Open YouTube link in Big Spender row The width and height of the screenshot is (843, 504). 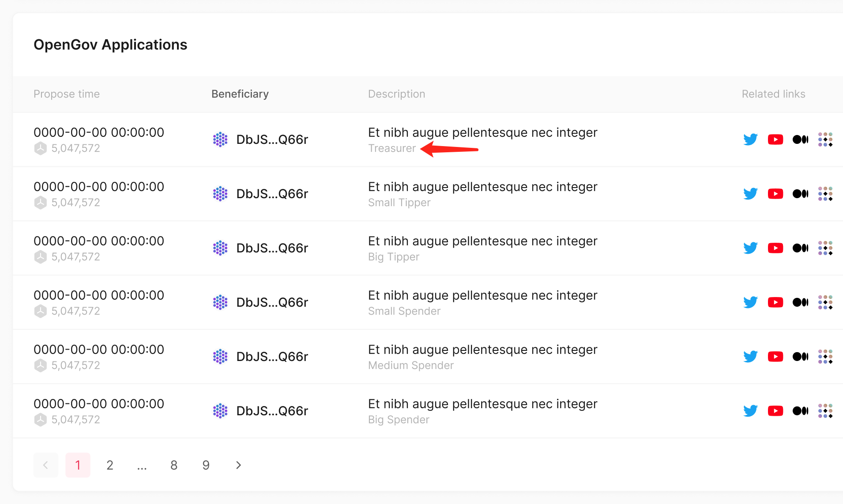775,411
